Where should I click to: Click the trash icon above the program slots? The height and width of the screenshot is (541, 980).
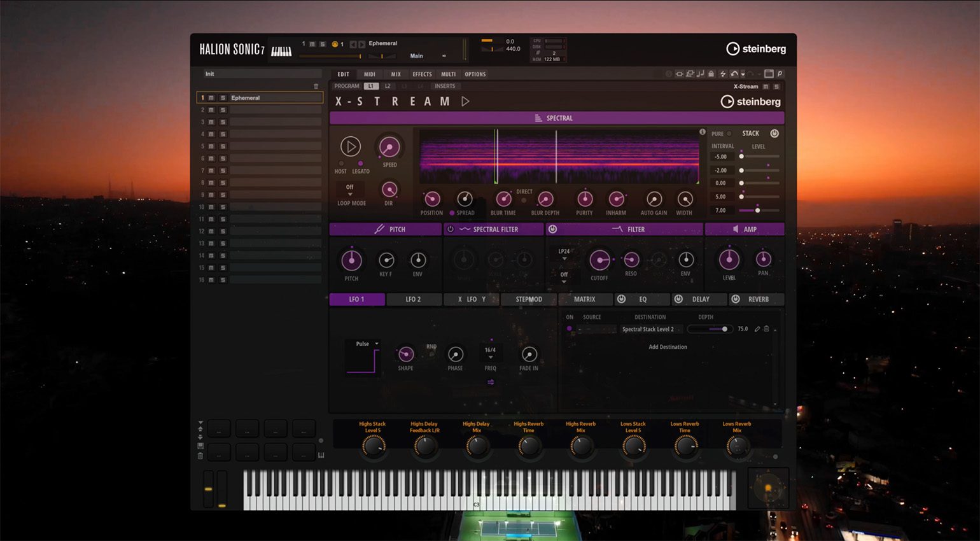pos(316,85)
